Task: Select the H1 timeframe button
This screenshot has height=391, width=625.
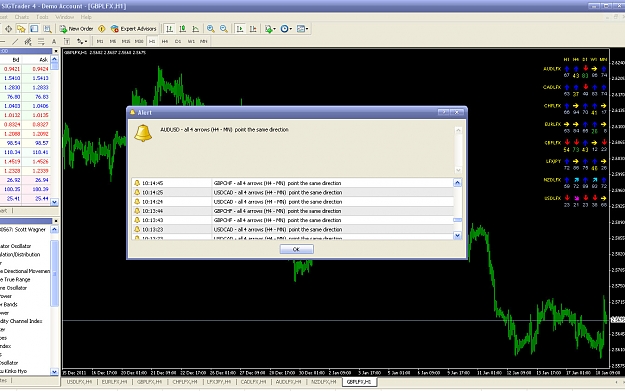Action: 152,41
